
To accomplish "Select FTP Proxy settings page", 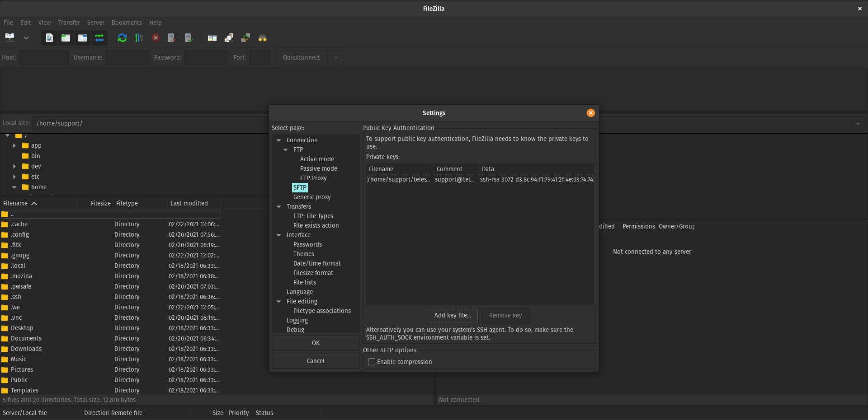I will [313, 178].
